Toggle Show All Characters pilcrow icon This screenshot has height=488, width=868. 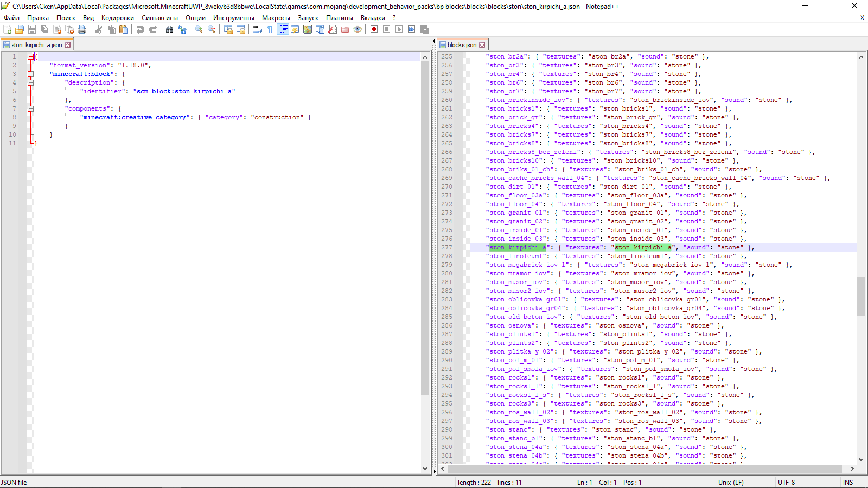[270, 29]
